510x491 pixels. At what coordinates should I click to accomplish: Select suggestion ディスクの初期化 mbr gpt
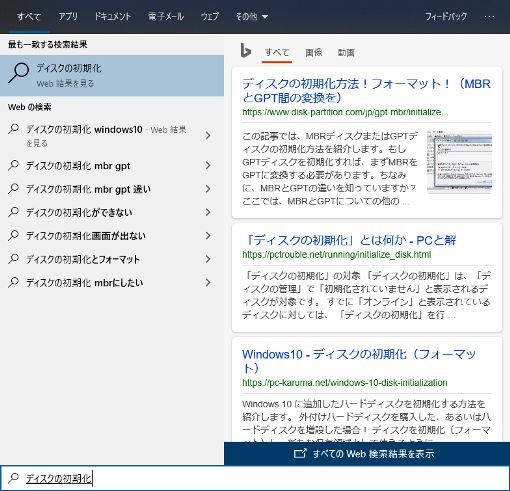click(112, 165)
